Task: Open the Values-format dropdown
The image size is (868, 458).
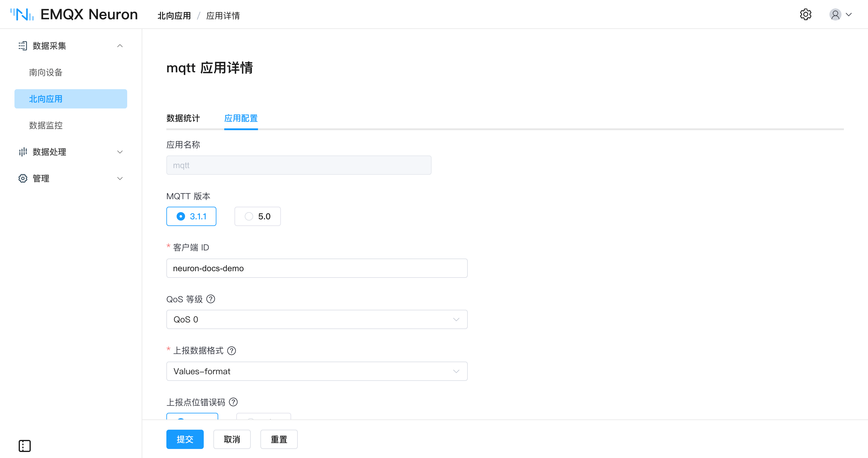Action: (x=317, y=371)
